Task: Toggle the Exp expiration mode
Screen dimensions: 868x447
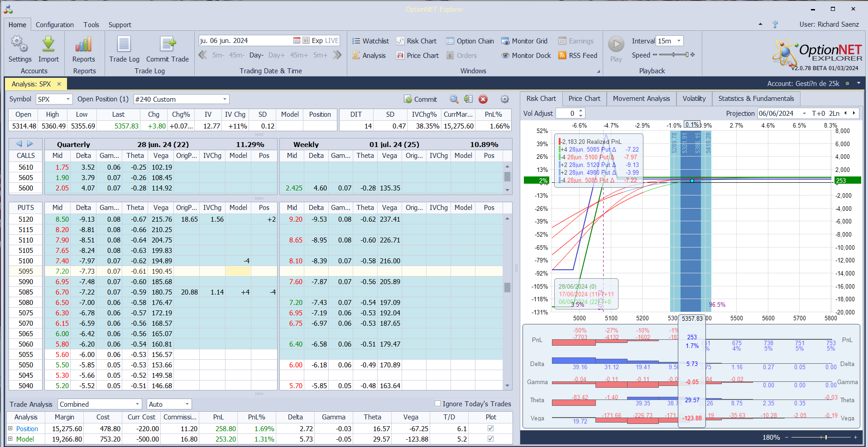Action: click(317, 40)
